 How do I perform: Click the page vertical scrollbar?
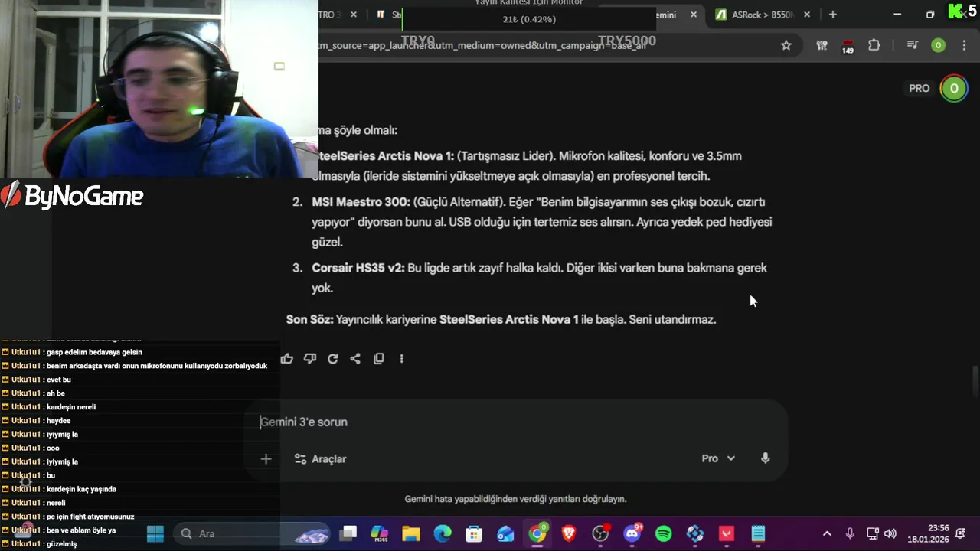click(975, 380)
